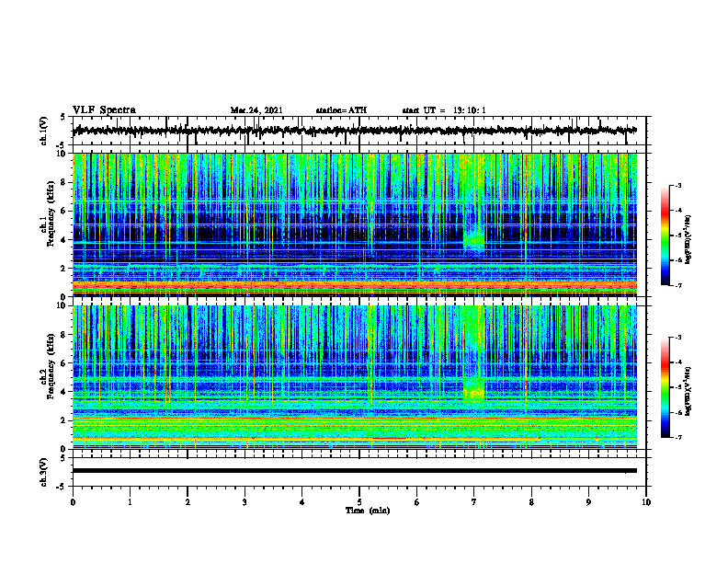The image size is (728, 563).
Task: Click the "station=ATH" header label
Action: (341, 110)
